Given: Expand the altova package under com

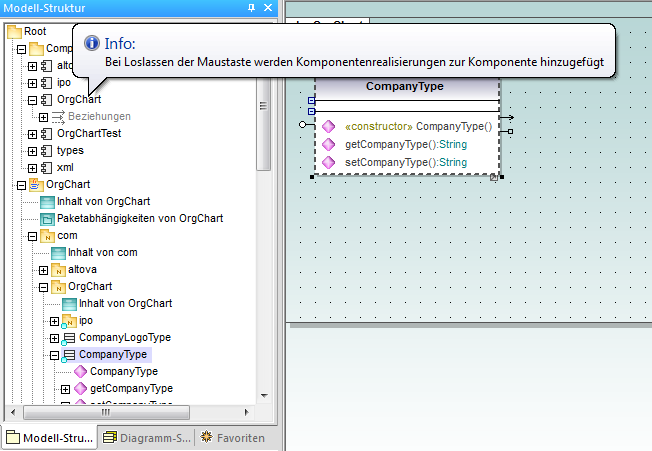Looking at the screenshot, I should (43, 270).
